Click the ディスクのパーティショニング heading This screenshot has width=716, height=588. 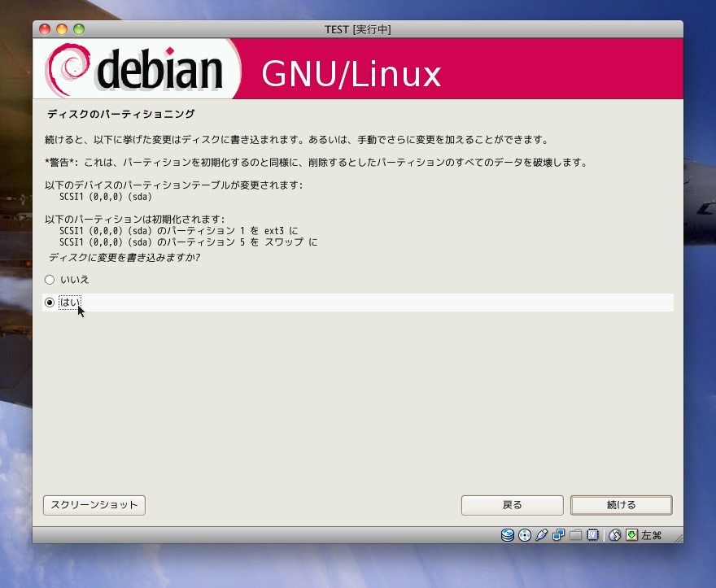pyautogui.click(x=121, y=114)
